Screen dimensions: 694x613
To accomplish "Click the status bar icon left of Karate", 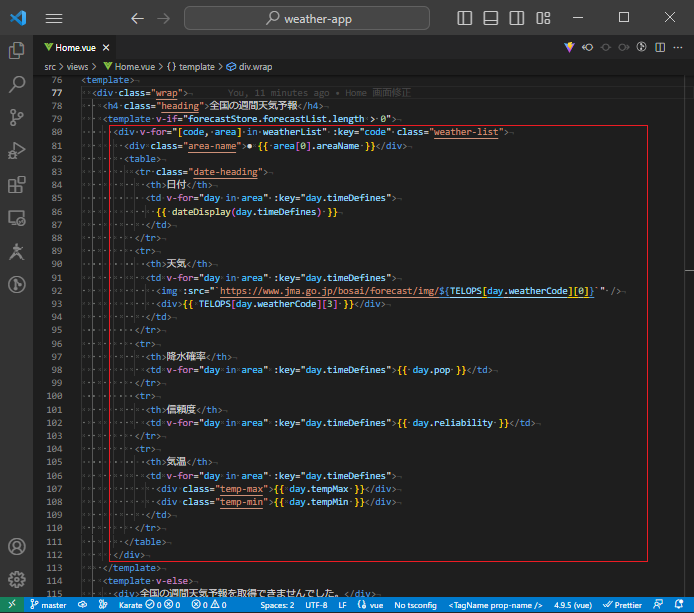I will click(x=103, y=605).
